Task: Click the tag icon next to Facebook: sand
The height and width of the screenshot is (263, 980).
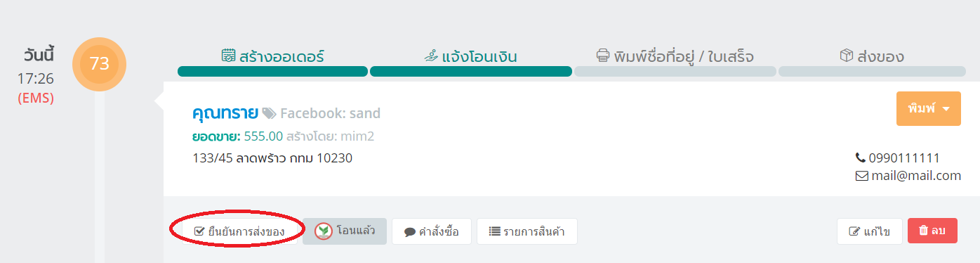Action: pyautogui.click(x=270, y=113)
